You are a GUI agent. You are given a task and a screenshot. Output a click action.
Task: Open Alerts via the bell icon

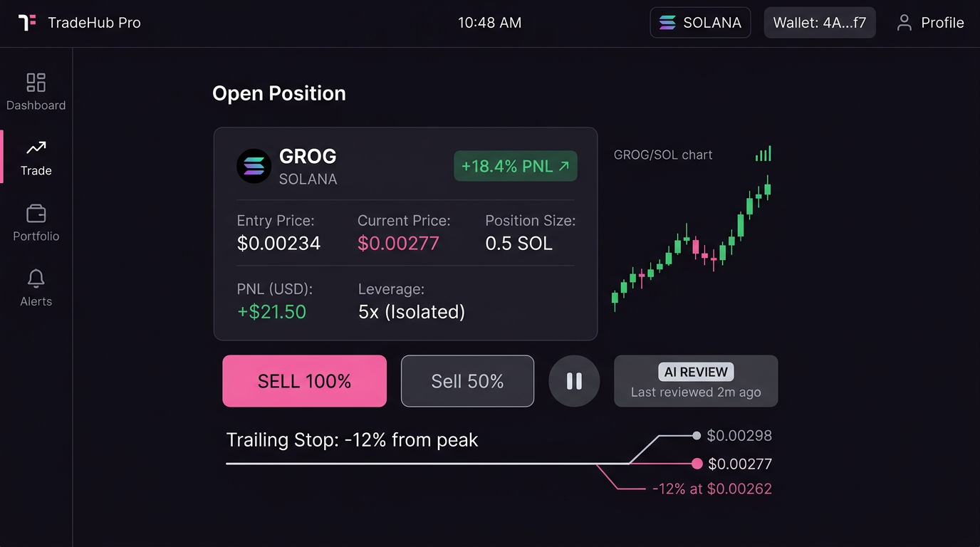(36, 278)
